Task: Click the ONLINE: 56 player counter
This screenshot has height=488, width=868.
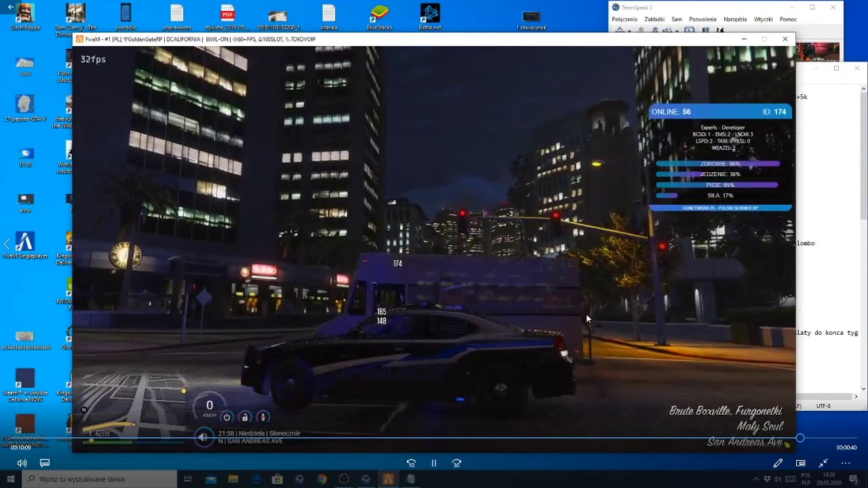Action: (671, 112)
